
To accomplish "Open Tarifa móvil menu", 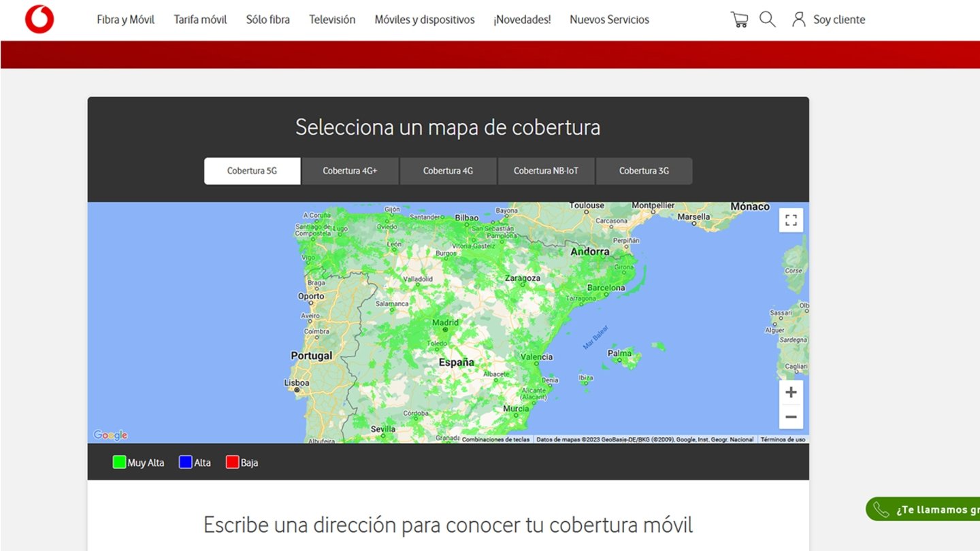I will [x=200, y=20].
